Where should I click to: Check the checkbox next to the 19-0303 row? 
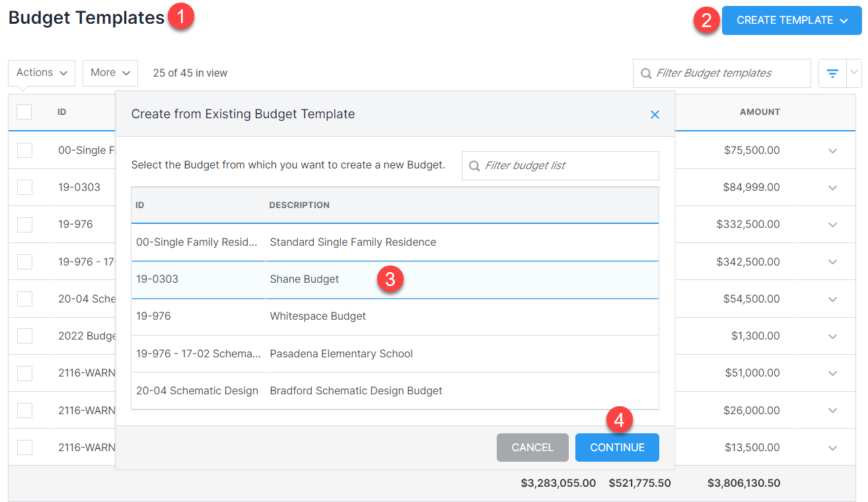point(24,187)
